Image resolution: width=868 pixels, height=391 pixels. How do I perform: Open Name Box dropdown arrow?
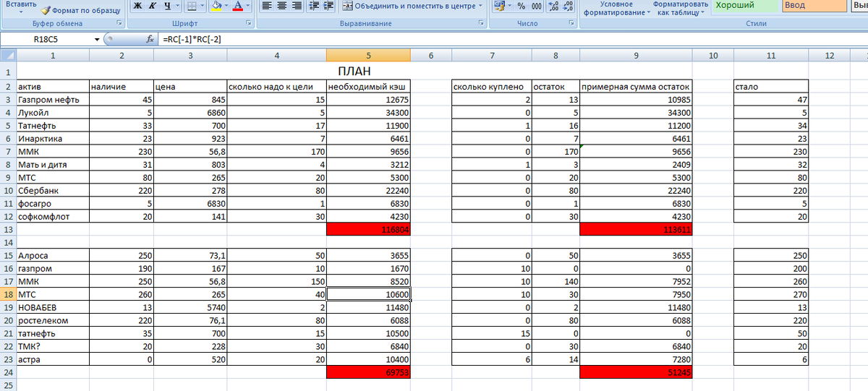tap(98, 39)
